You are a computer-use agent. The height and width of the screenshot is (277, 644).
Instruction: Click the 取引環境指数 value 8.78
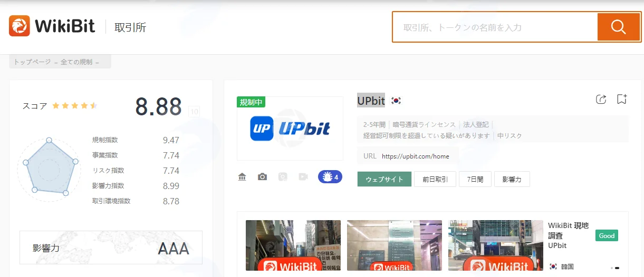[x=171, y=201]
